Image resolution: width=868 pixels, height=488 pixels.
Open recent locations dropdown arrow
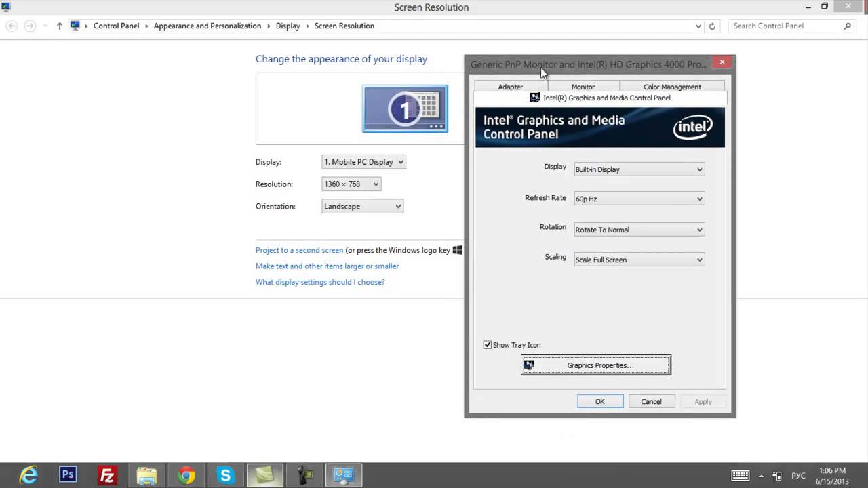tap(45, 26)
